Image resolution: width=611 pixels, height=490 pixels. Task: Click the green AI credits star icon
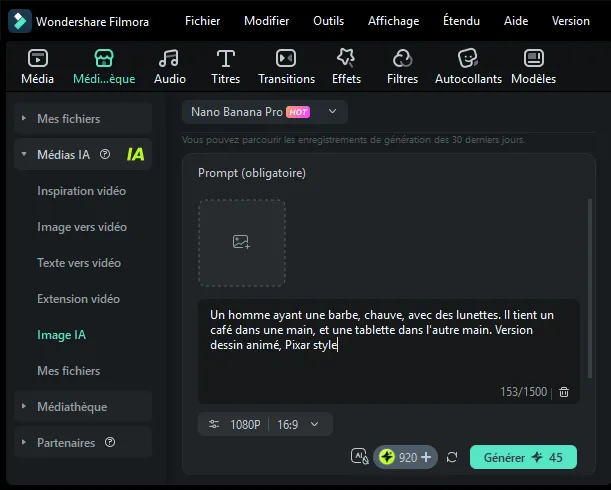pyautogui.click(x=387, y=457)
